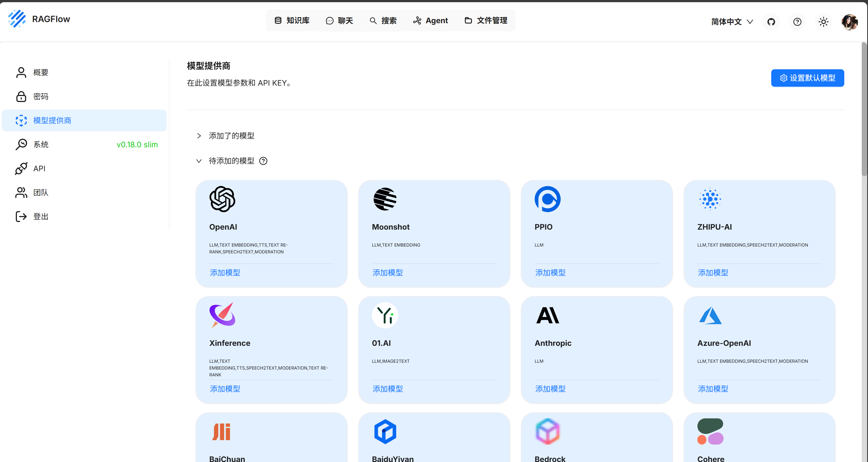The width and height of the screenshot is (868, 462).
Task: Click LLM,IMAGE2TEXT tags on 01.AI card
Action: (391, 361)
